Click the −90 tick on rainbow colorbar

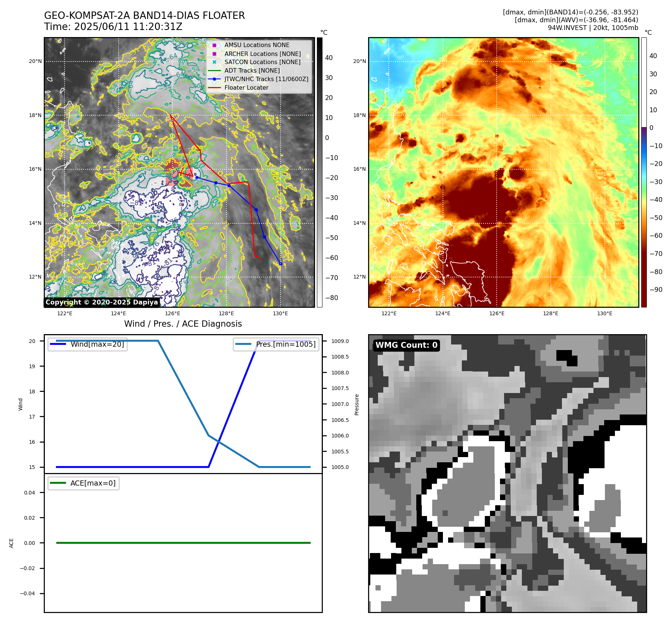656,290
